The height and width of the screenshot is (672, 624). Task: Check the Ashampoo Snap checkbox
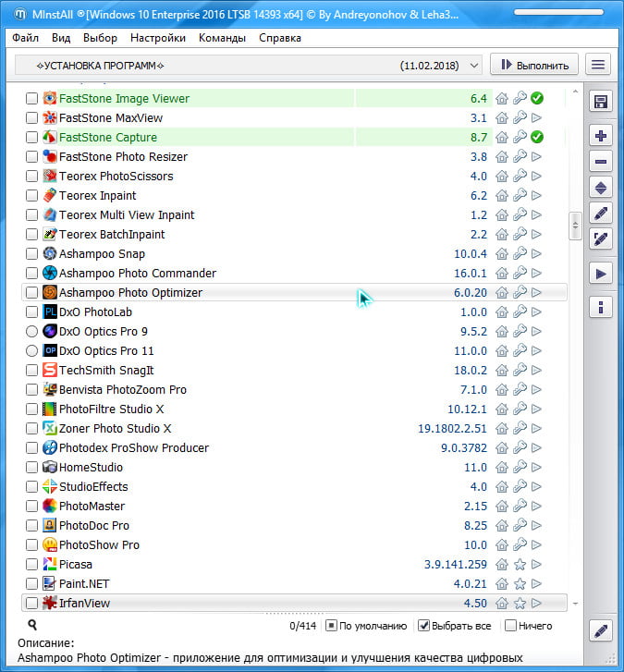click(x=32, y=253)
